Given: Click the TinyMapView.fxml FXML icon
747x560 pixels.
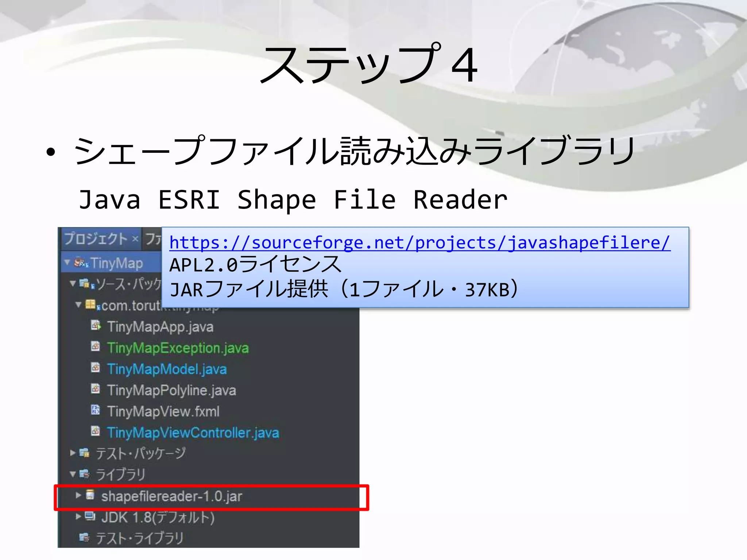Looking at the screenshot, I should coord(96,410).
